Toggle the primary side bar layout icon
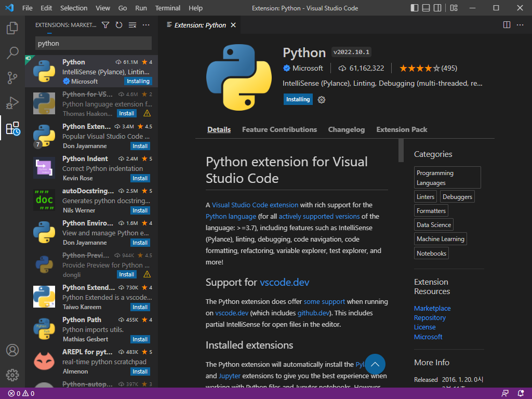The height and width of the screenshot is (399, 532). click(x=414, y=8)
